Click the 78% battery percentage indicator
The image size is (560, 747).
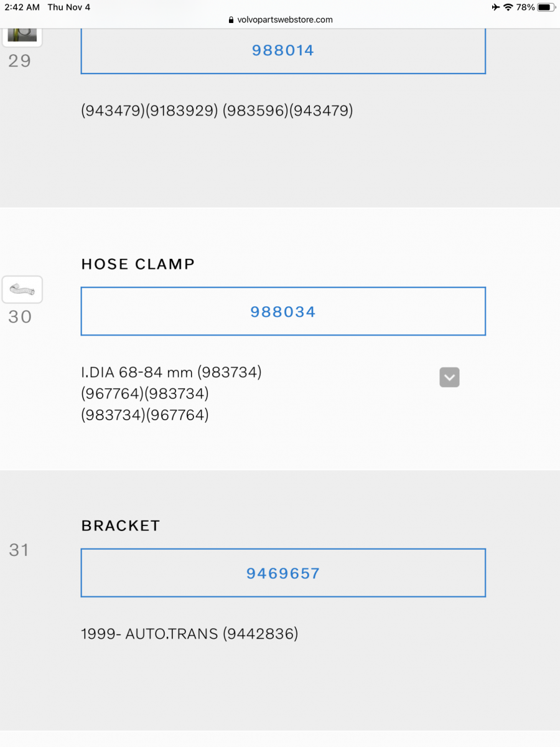tap(525, 7)
